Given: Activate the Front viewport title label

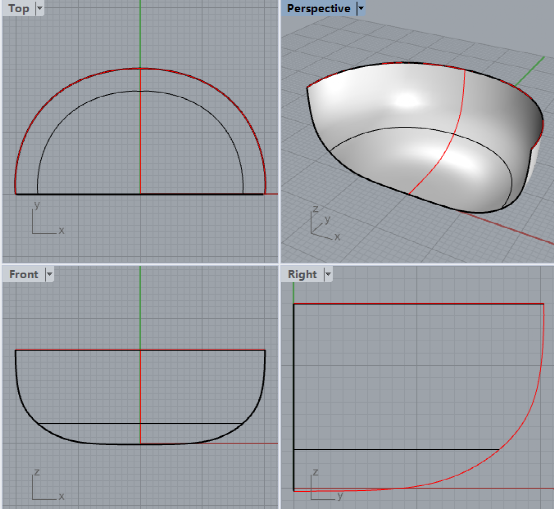Looking at the screenshot, I should click(24, 274).
